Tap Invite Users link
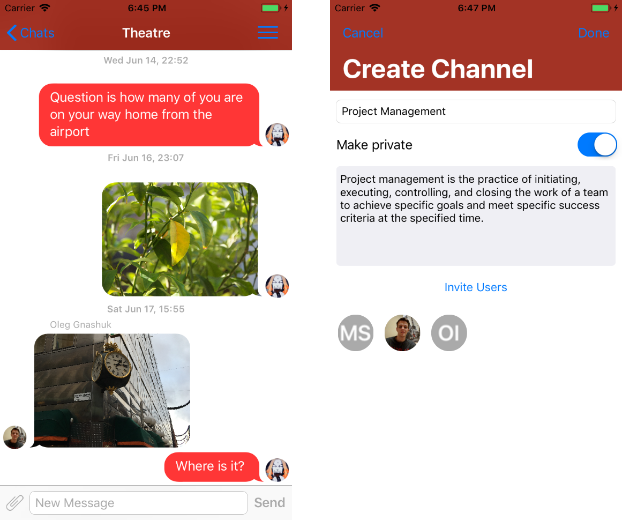The image size is (623, 521). [x=475, y=287]
